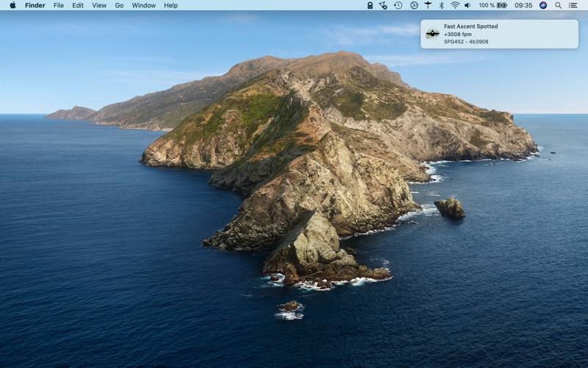Open the Finder menu
Screen dimensions: 588x368
point(35,5)
